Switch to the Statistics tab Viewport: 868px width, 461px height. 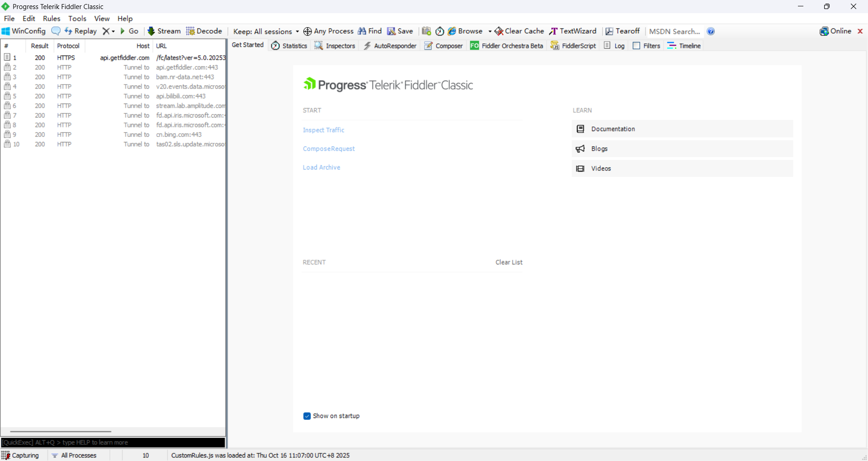[x=289, y=46]
